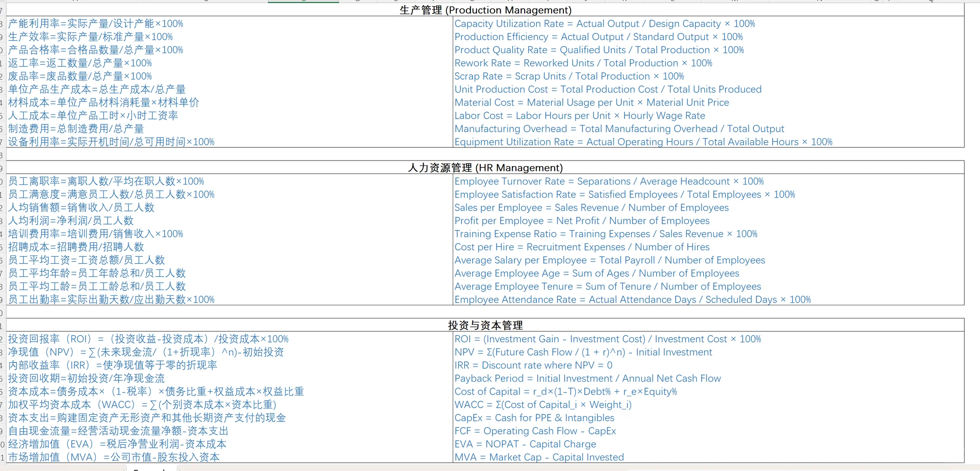Click the 自由现金流量 formula cell
The height and width of the screenshot is (471, 980).
[118, 431]
